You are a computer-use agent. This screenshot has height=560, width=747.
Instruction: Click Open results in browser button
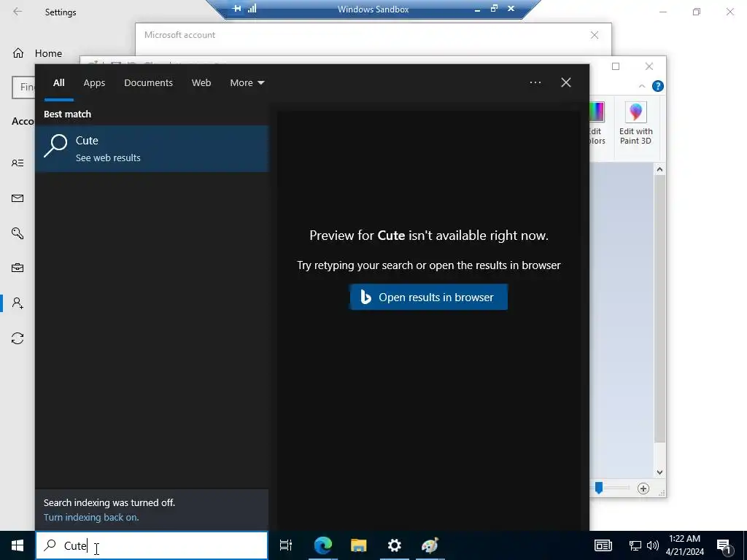coord(428,297)
